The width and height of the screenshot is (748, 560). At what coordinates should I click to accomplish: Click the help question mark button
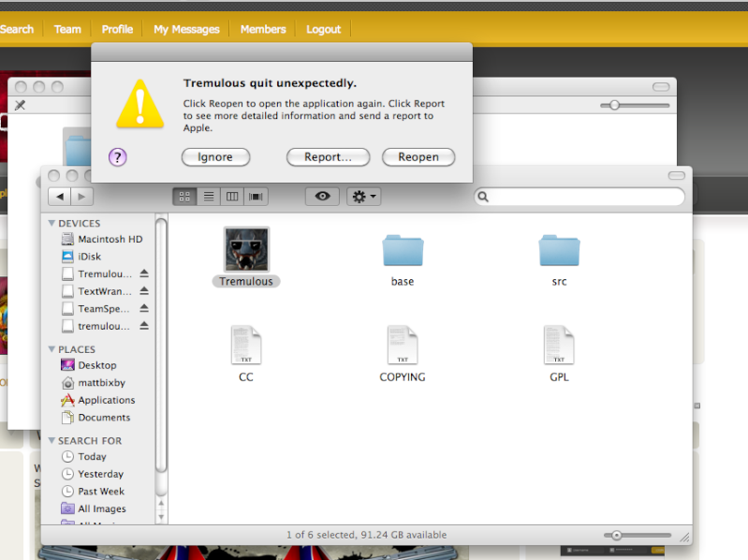[117, 157]
